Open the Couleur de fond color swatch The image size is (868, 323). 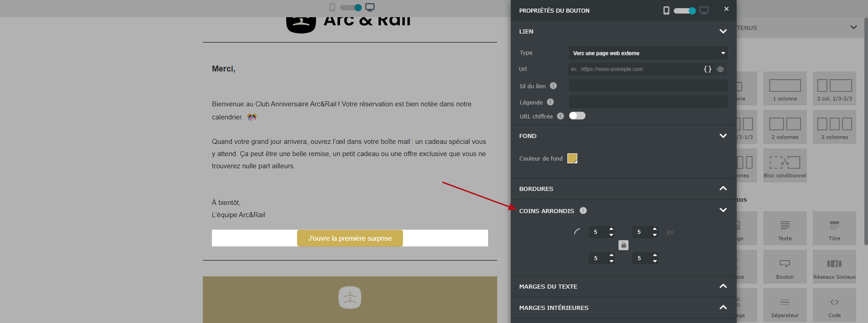tap(572, 158)
